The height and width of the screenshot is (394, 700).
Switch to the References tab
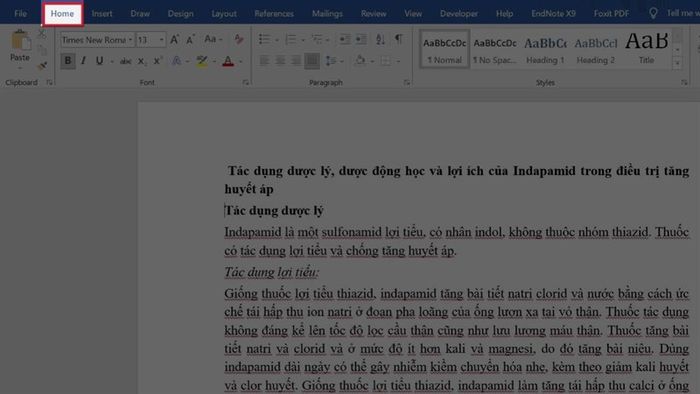pos(274,14)
